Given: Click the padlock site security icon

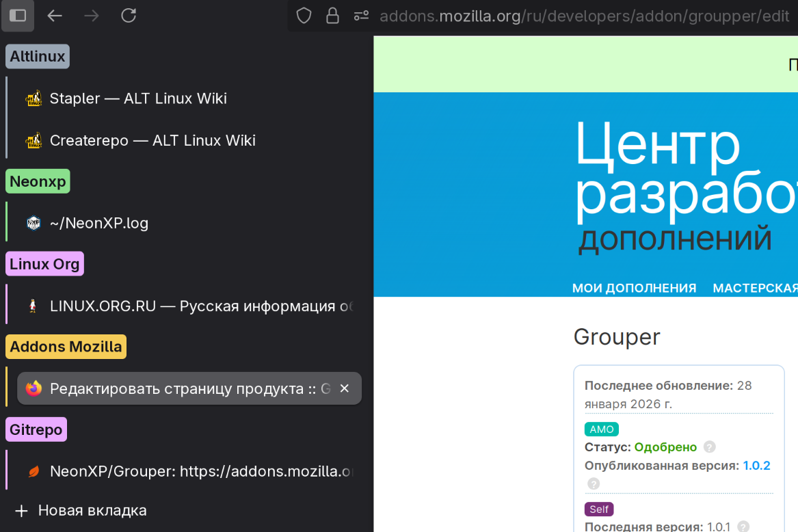Looking at the screenshot, I should point(333,15).
